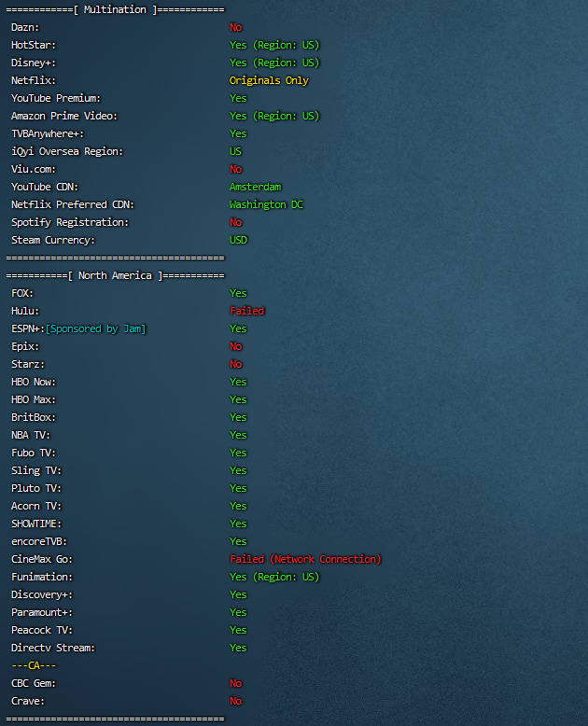This screenshot has width=588, height=726.
Task: Click the Funimation 'Yes (Region: US)' result
Action: tap(274, 577)
